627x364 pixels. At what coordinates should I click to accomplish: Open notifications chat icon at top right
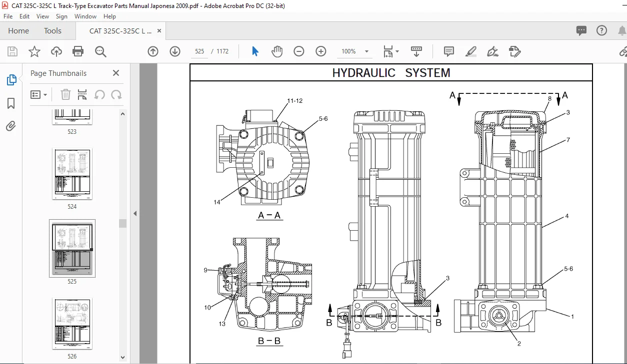click(581, 30)
